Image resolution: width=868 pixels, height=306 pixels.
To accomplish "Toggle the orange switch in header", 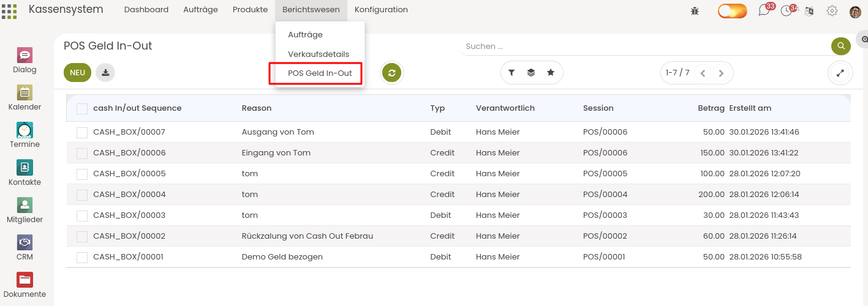I will point(732,11).
